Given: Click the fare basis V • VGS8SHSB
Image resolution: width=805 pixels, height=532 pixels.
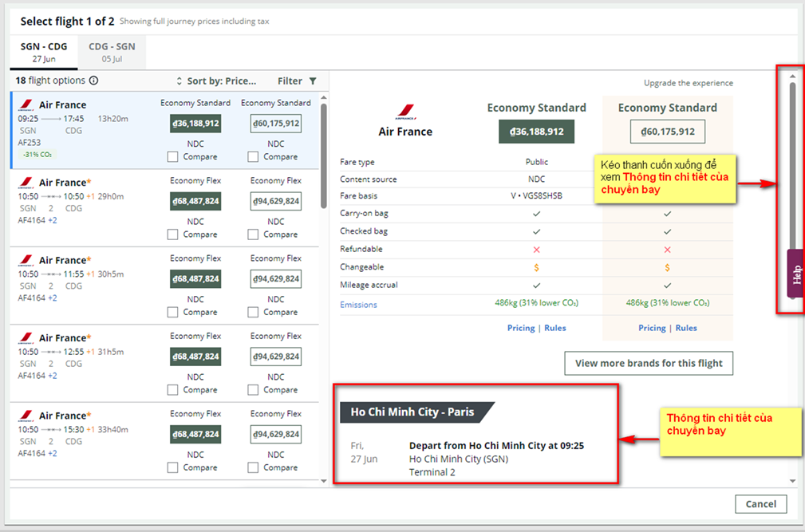Looking at the screenshot, I should [536, 196].
